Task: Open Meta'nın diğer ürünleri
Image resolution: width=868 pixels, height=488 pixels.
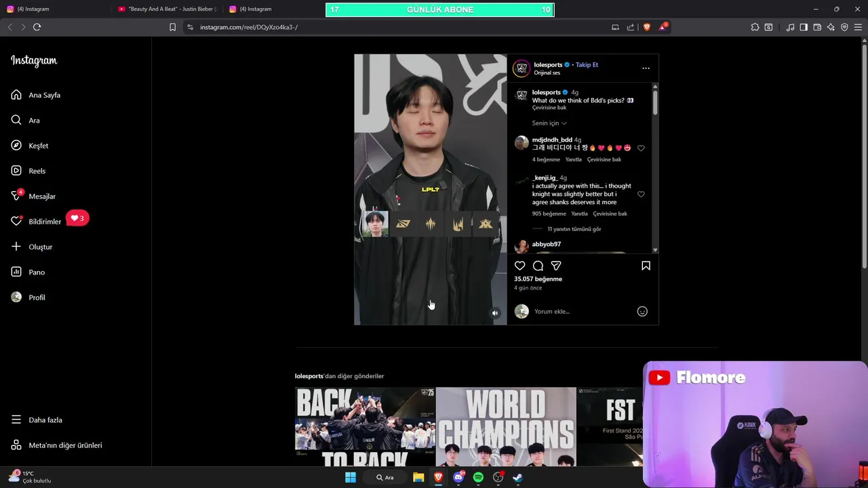Action: click(x=56, y=445)
